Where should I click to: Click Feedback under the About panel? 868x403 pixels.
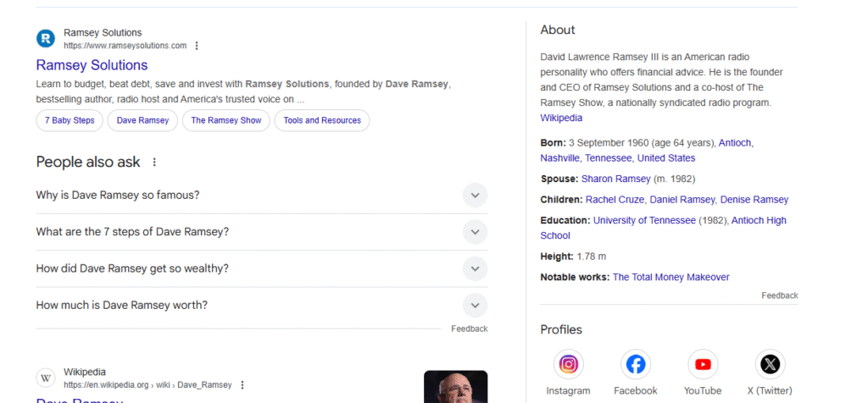(780, 295)
